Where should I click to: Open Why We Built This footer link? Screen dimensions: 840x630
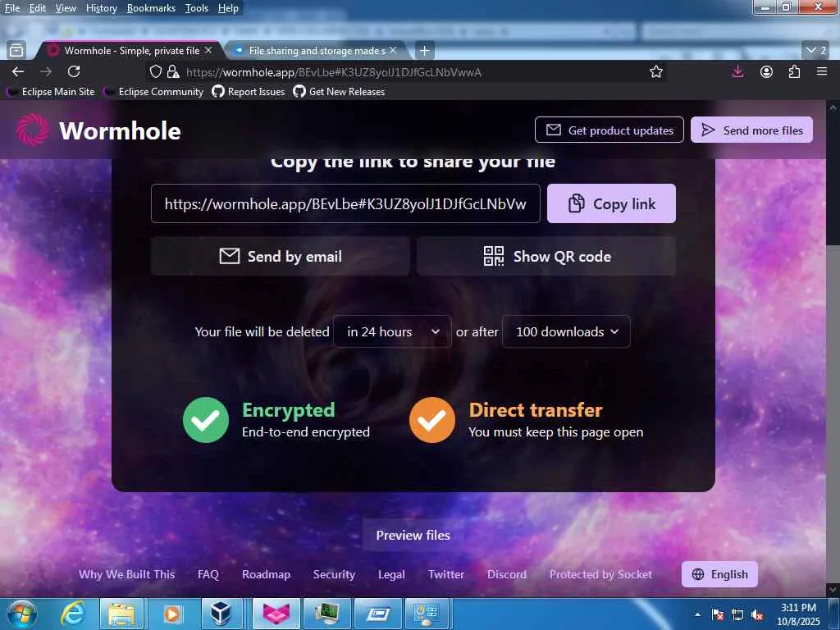click(126, 574)
